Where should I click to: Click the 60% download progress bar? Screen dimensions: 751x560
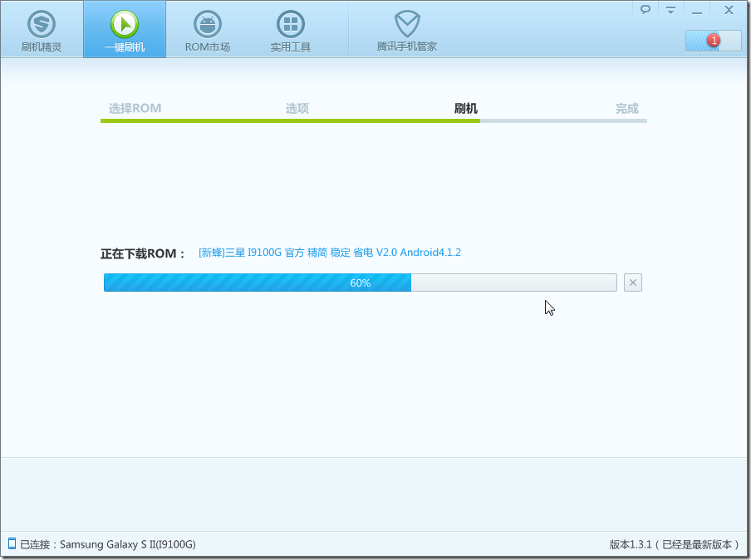[361, 282]
